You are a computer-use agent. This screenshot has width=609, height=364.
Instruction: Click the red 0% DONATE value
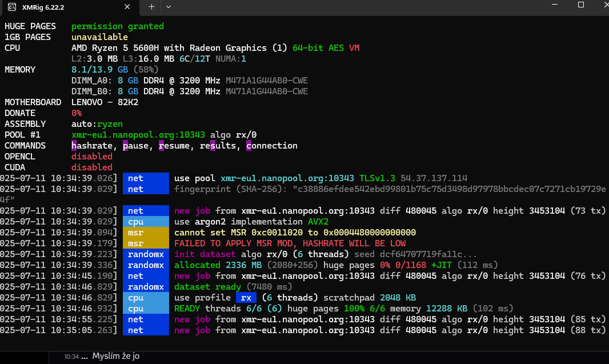(77, 113)
